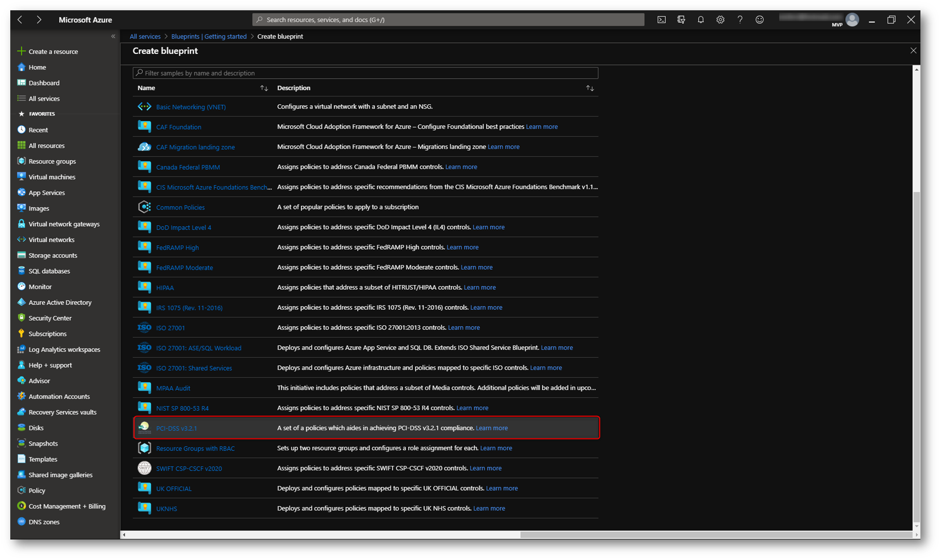The height and width of the screenshot is (560, 941).
Task: Select the HIPAA blueprint sample
Action: point(165,288)
